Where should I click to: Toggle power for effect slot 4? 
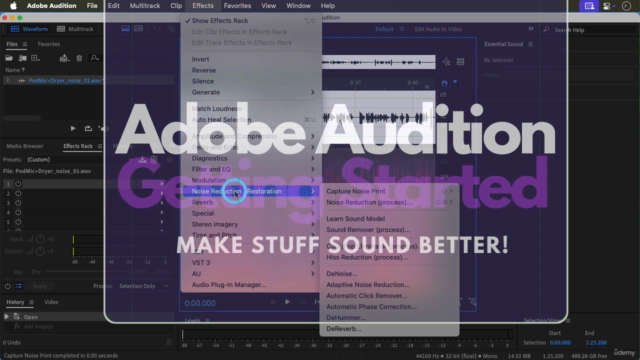point(18,212)
